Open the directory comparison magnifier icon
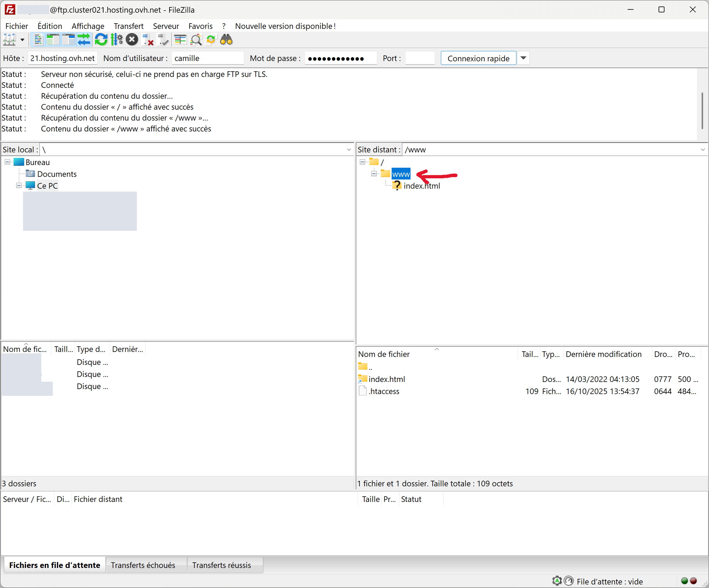 click(196, 40)
